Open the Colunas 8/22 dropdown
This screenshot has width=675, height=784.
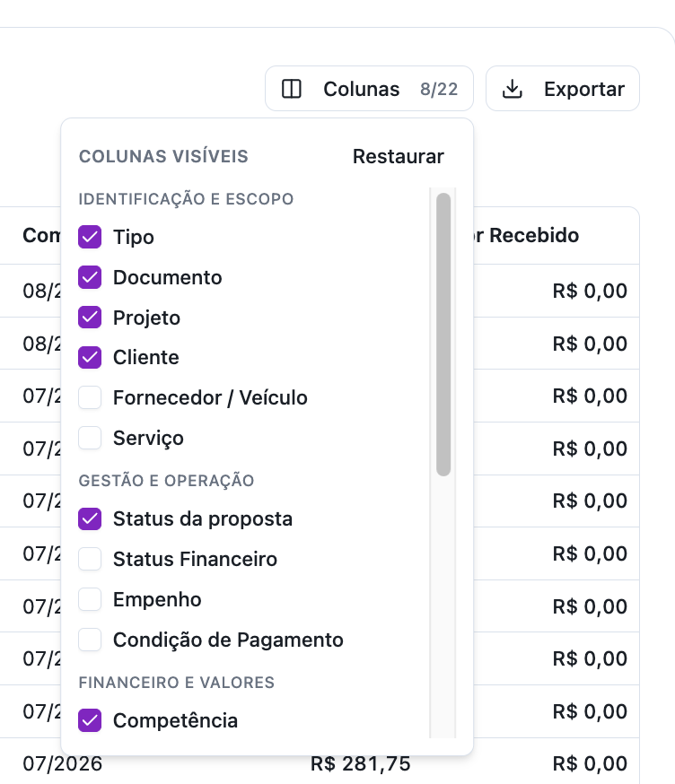[369, 89]
